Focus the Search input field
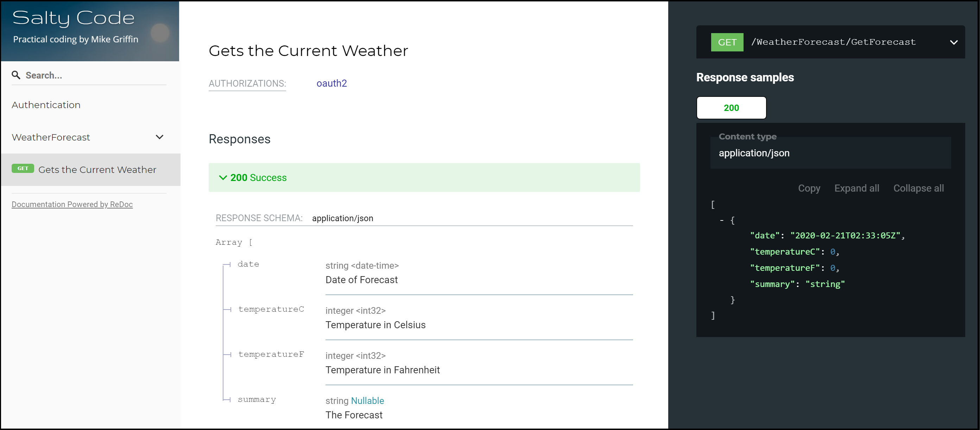 pos(95,75)
